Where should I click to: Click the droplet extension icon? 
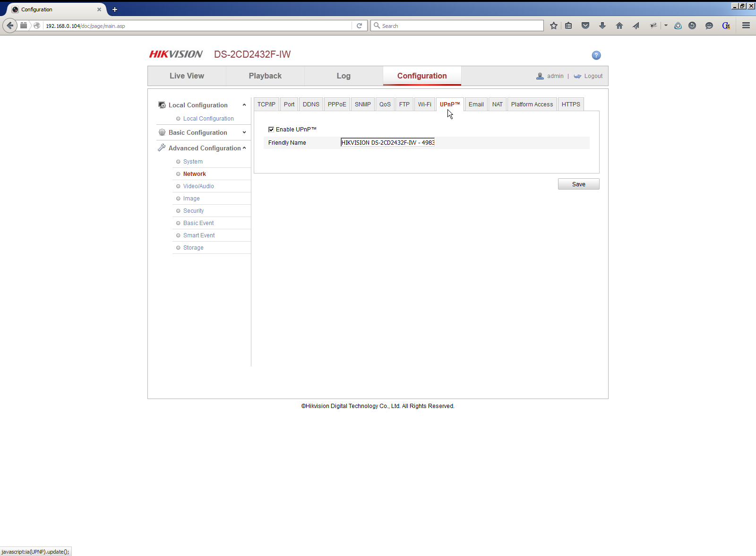[678, 26]
